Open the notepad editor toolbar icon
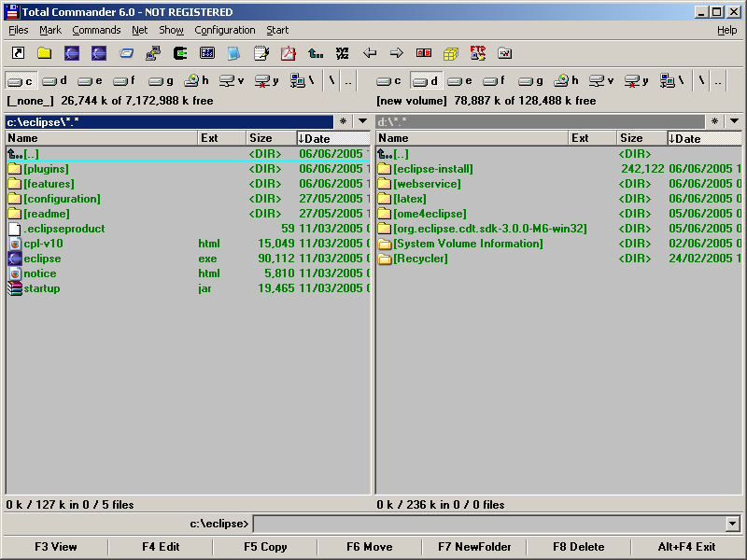 tap(261, 53)
